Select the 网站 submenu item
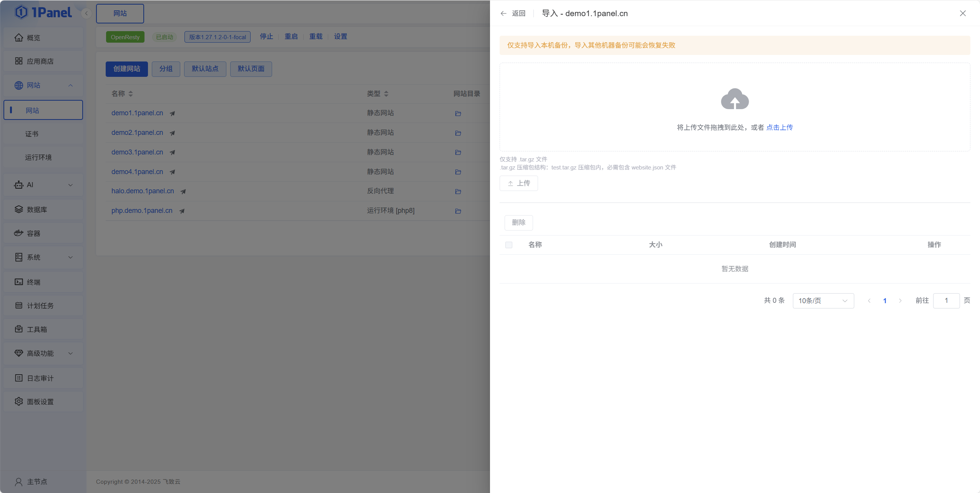Viewport: 980px width, 493px height. coord(43,110)
